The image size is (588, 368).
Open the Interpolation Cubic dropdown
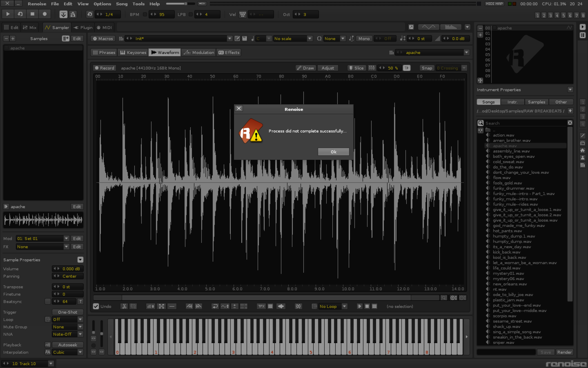68,352
